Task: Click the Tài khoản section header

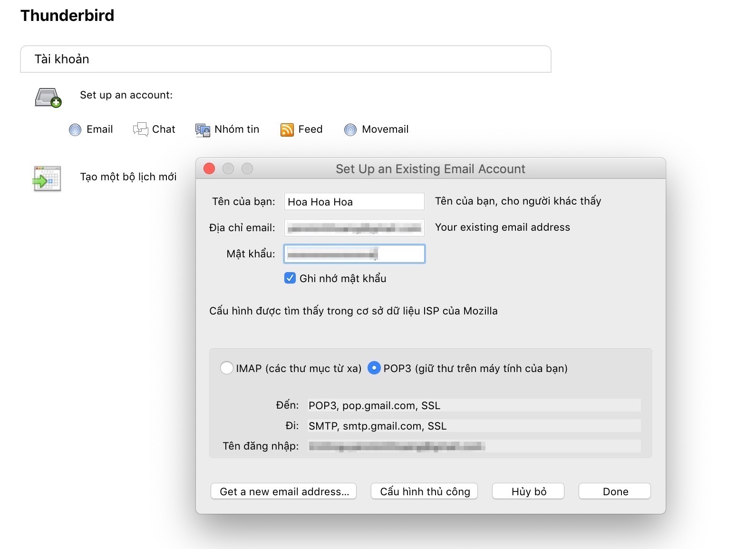Action: [x=286, y=59]
